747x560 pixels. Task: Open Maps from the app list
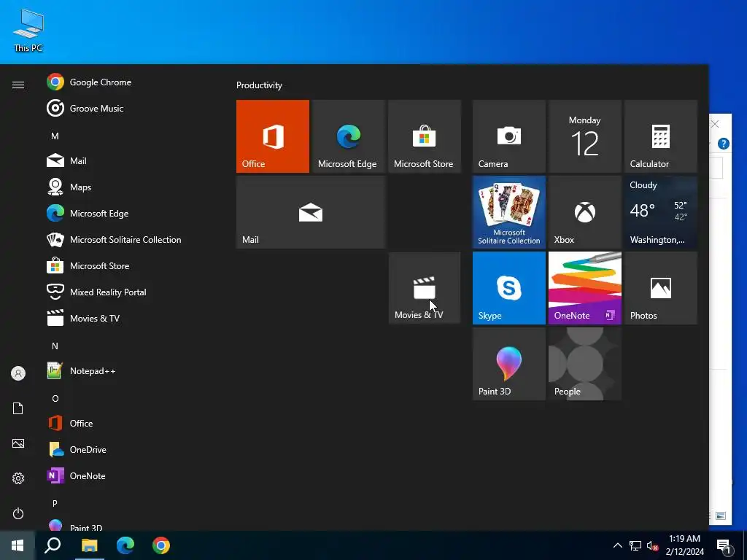pos(128,187)
